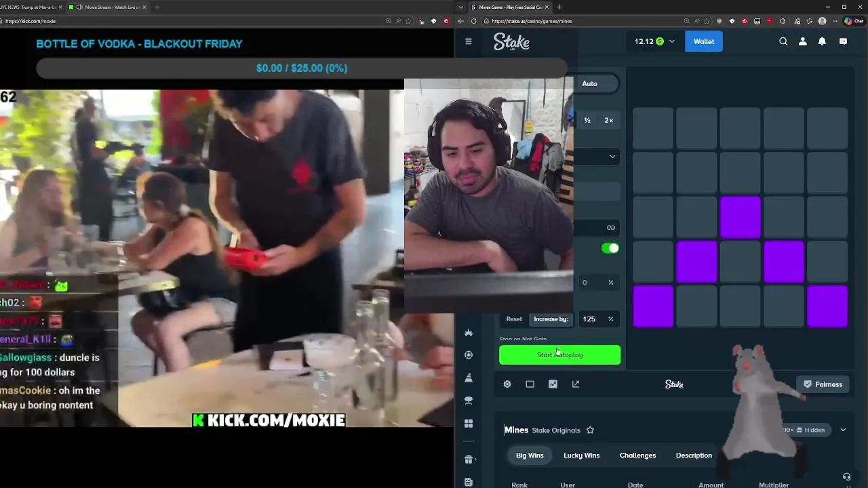
Task: Go back in the Stake browser window
Action: tap(460, 21)
